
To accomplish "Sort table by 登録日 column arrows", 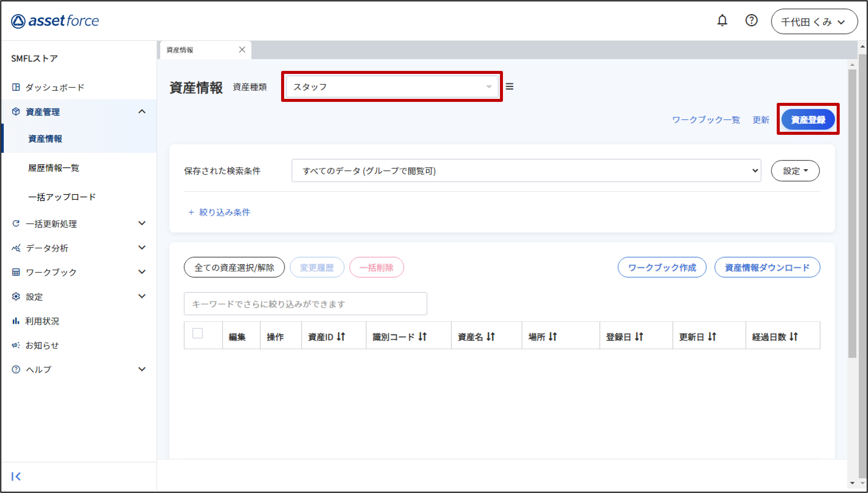I will tap(639, 337).
